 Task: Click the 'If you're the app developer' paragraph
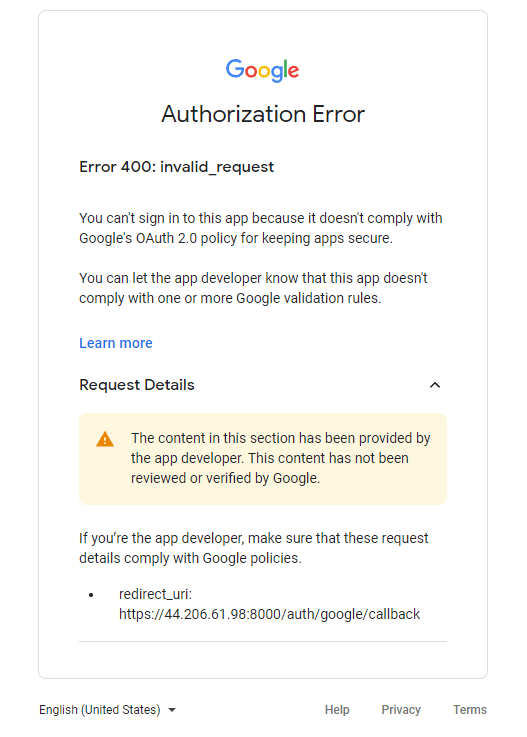click(253, 548)
